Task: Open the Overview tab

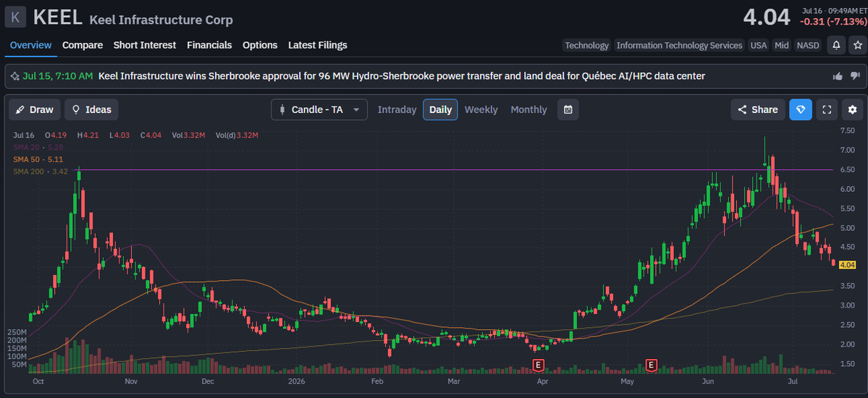Action: pos(30,46)
